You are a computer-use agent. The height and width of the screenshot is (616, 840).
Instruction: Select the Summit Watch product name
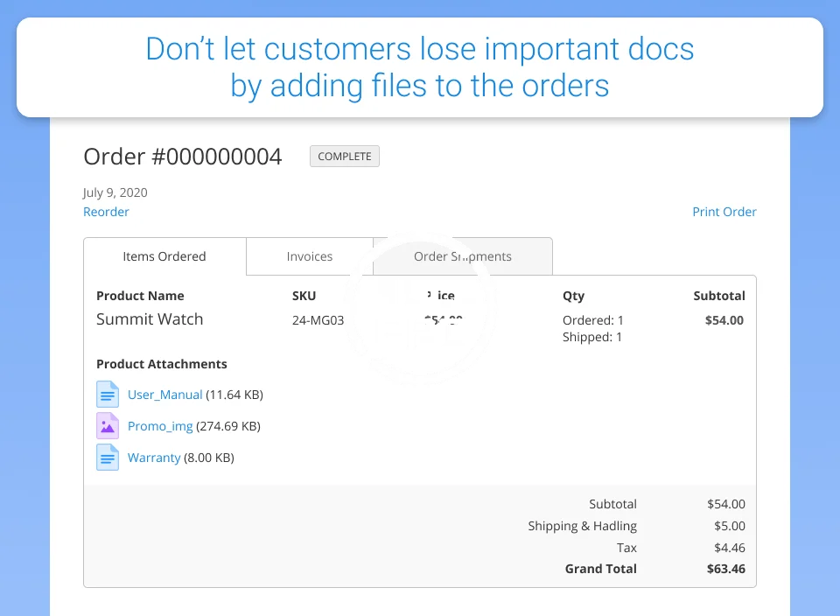[x=150, y=319]
